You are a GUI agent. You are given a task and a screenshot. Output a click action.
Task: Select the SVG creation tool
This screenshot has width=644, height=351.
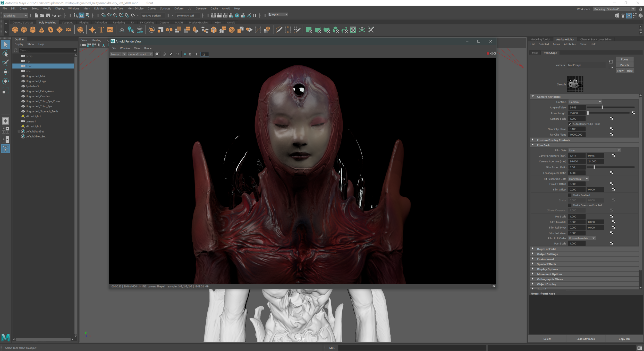[110, 30]
